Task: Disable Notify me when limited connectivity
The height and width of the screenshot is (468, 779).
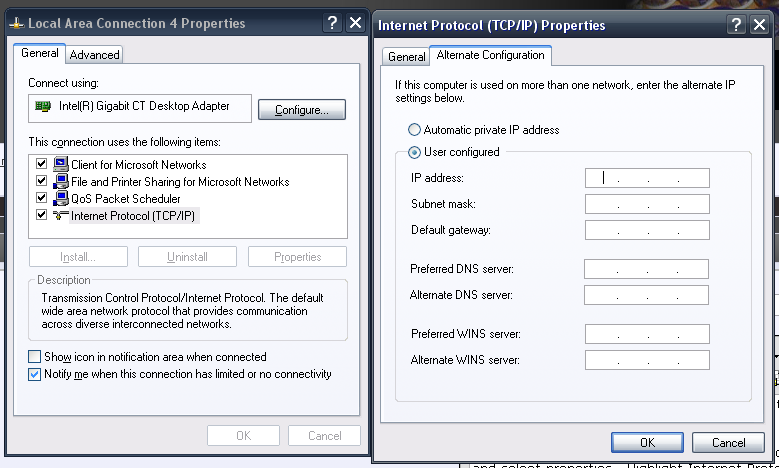Action: [x=34, y=374]
